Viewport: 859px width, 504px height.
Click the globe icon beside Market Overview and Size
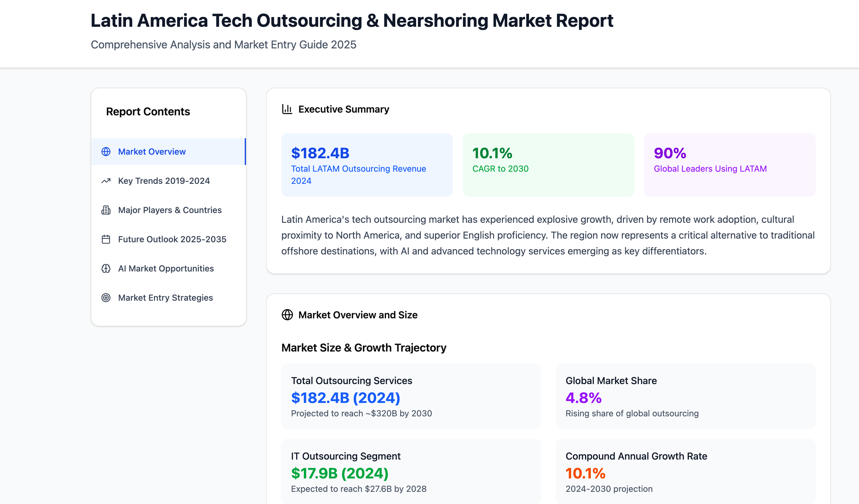click(x=287, y=315)
